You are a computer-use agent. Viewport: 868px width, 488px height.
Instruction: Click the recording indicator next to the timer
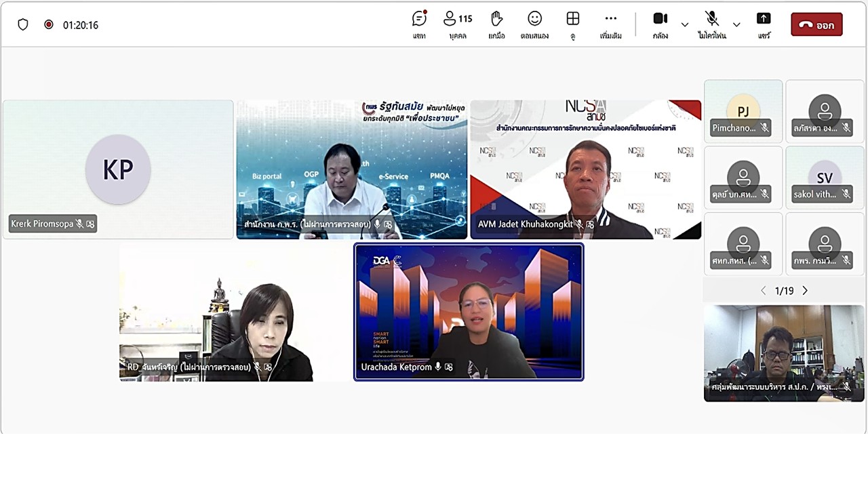(47, 24)
